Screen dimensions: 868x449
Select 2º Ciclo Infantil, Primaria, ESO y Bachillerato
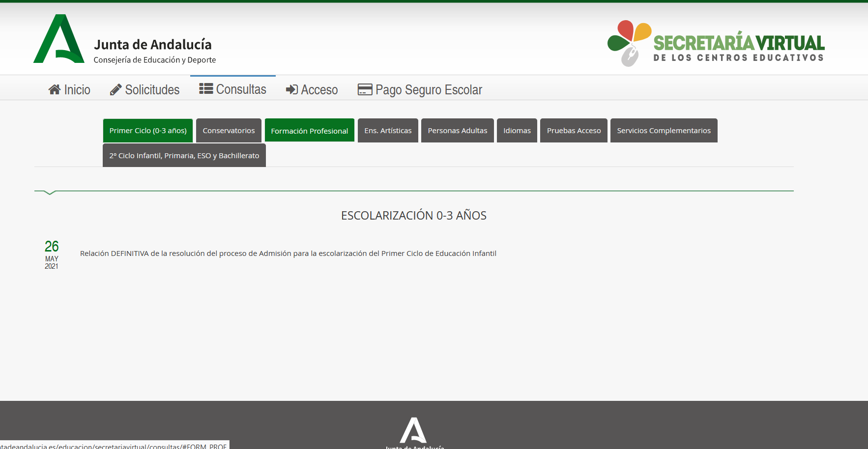(x=184, y=155)
